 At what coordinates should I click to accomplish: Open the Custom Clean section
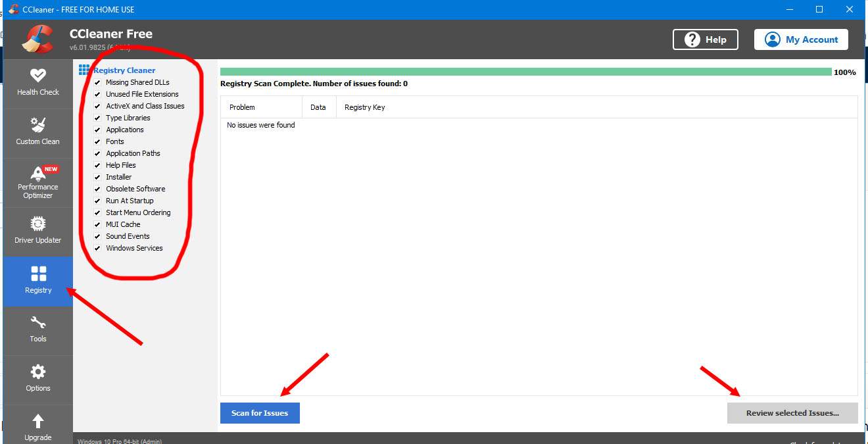[37, 133]
